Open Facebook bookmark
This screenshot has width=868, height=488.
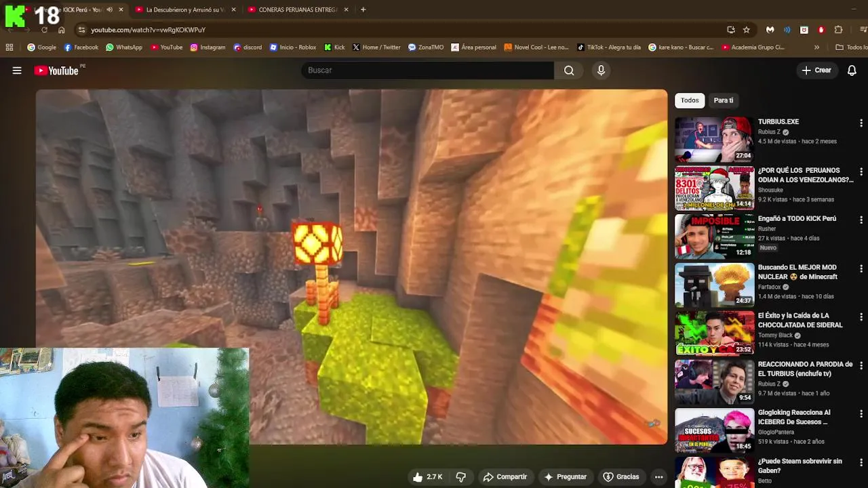[x=81, y=47]
